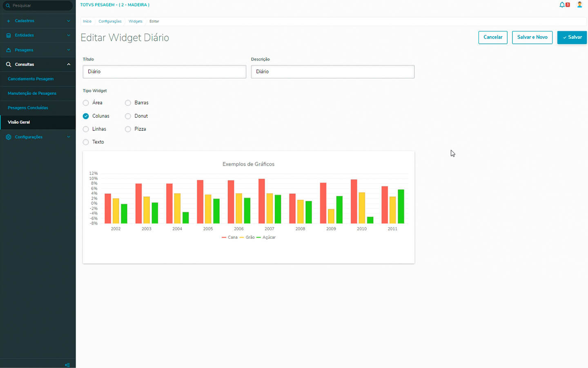Click the Entidades database icon
The height and width of the screenshot is (368, 588).
pos(9,36)
